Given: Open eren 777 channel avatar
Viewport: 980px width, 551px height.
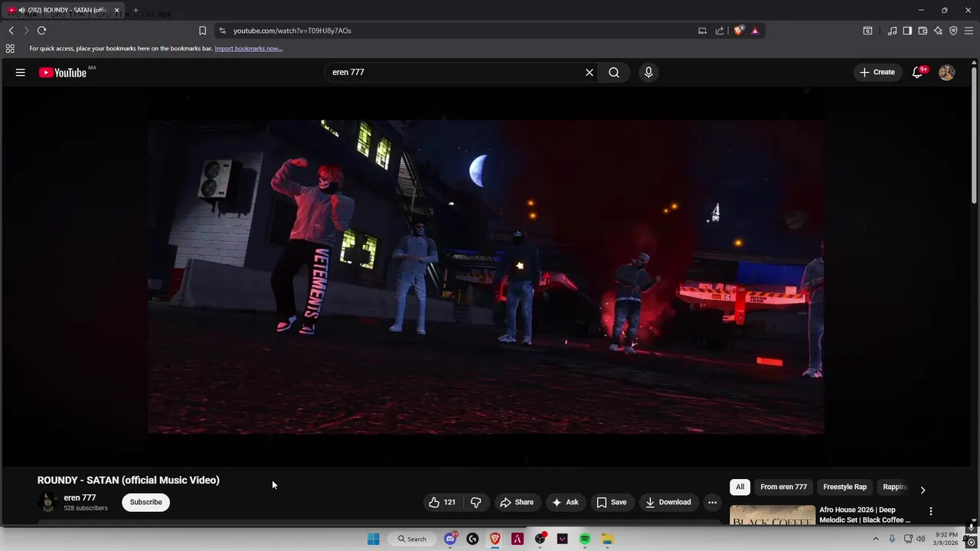Looking at the screenshot, I should tap(47, 502).
